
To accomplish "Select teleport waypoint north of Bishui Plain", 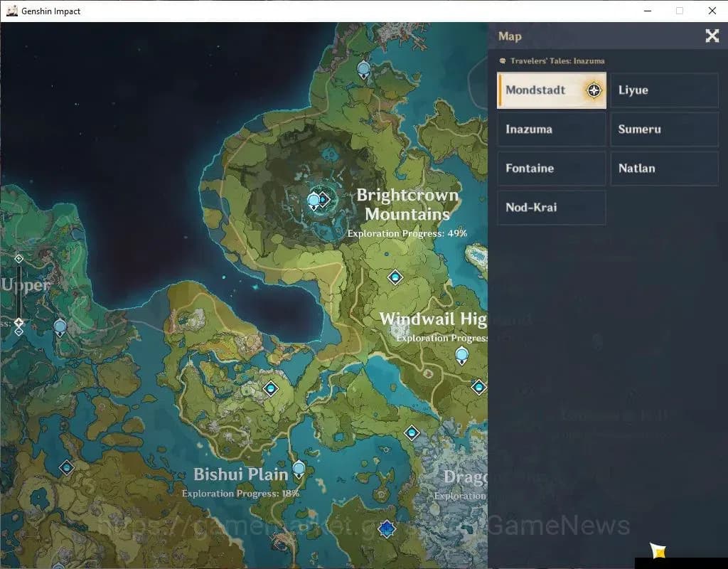I will [x=271, y=388].
